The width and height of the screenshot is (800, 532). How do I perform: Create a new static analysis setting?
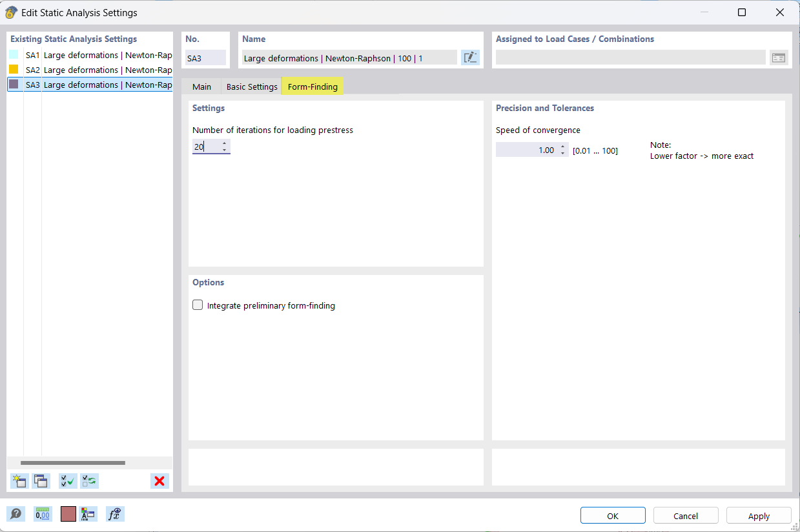pos(19,480)
